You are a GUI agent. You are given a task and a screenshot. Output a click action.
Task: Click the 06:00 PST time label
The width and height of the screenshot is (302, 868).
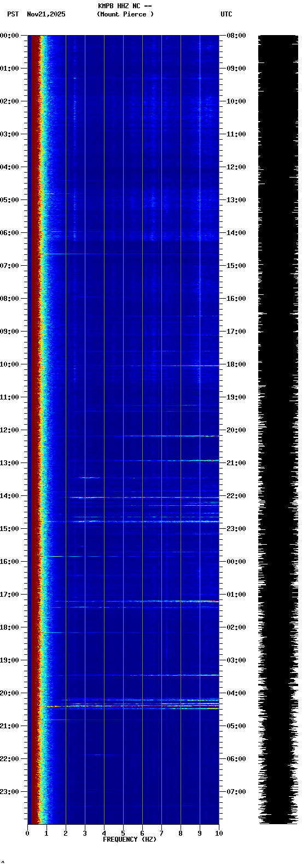click(9, 233)
